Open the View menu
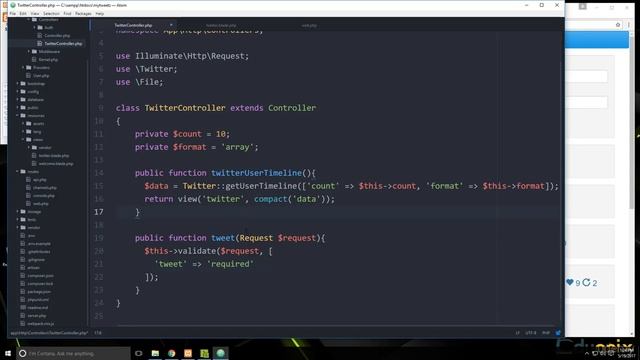640x360 pixels. coord(35,13)
